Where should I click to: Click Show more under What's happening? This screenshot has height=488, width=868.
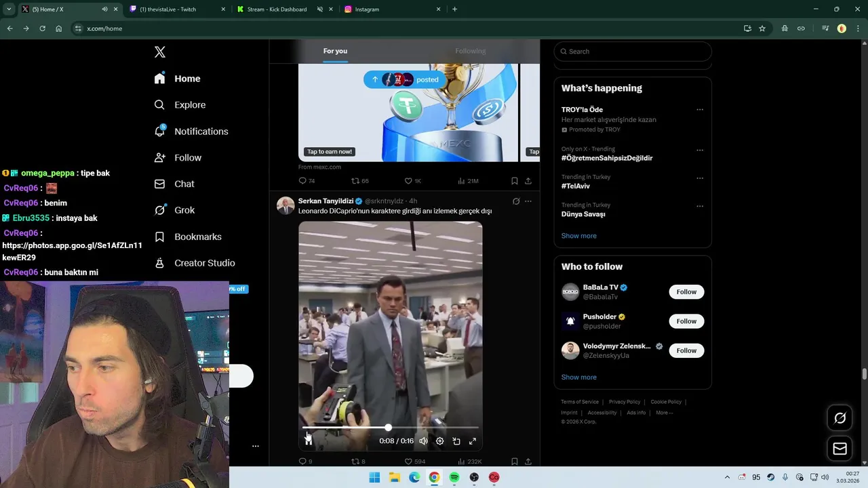click(579, 236)
